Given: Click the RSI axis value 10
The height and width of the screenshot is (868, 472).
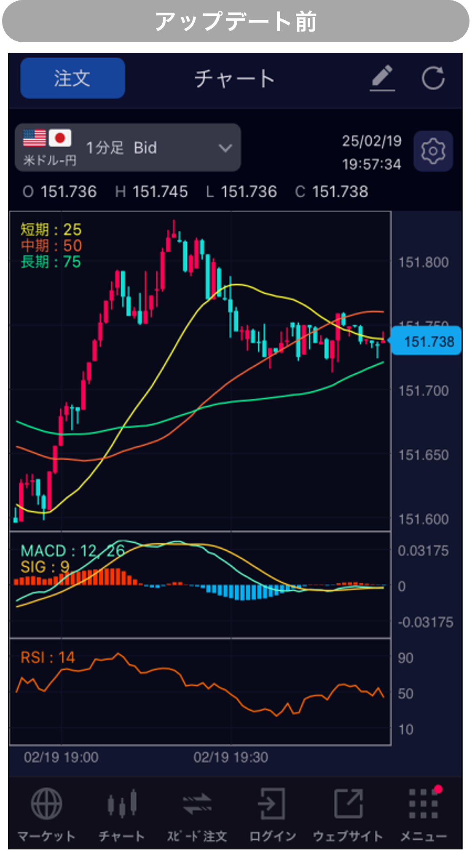Looking at the screenshot, I should pos(406,730).
